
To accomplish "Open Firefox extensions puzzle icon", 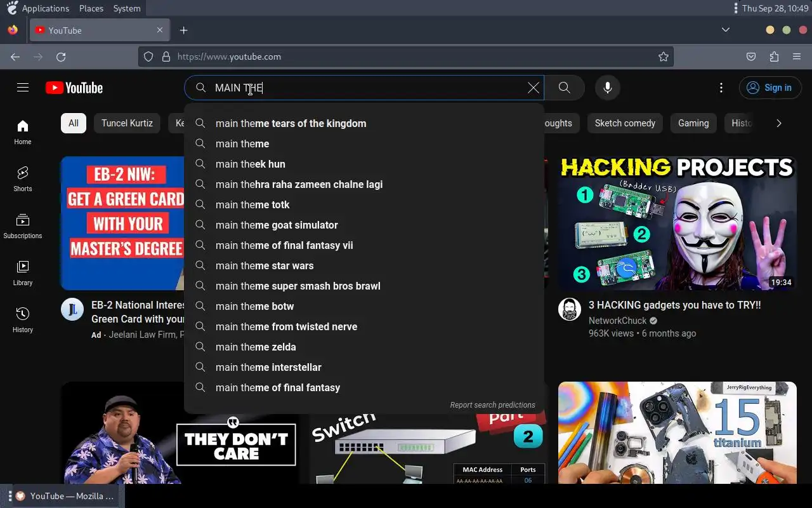I will coord(774,57).
